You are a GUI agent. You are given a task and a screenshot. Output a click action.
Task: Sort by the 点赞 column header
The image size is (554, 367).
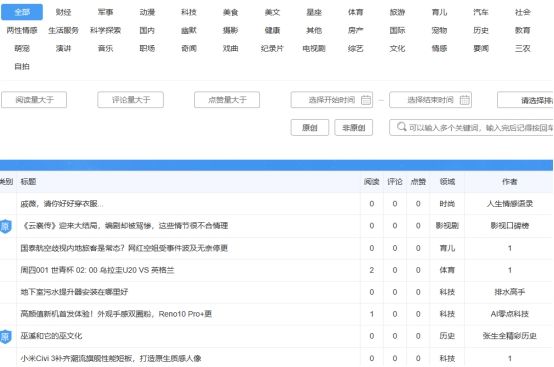[x=418, y=182]
